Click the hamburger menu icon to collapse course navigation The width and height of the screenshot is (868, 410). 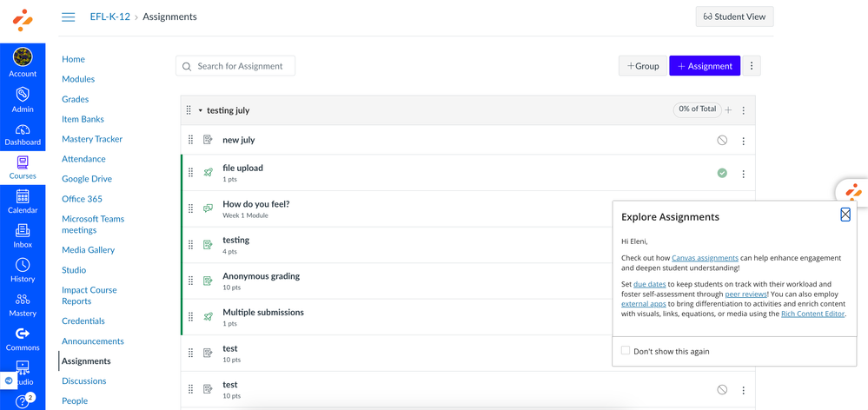(68, 17)
